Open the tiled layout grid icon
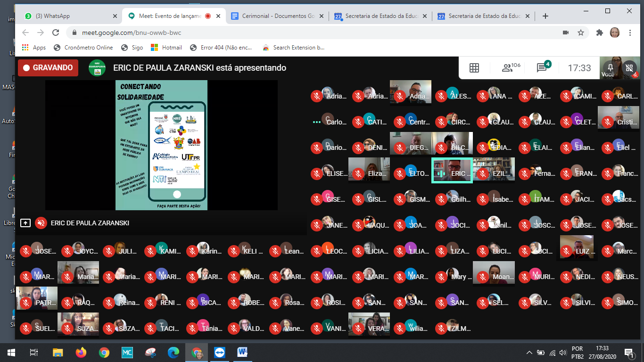This screenshot has width=644, height=362. point(474,68)
